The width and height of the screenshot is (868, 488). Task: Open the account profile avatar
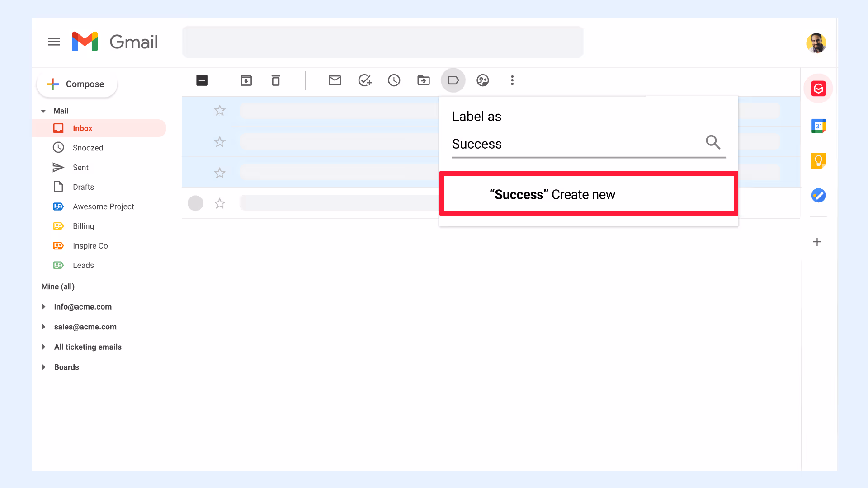pyautogui.click(x=816, y=43)
